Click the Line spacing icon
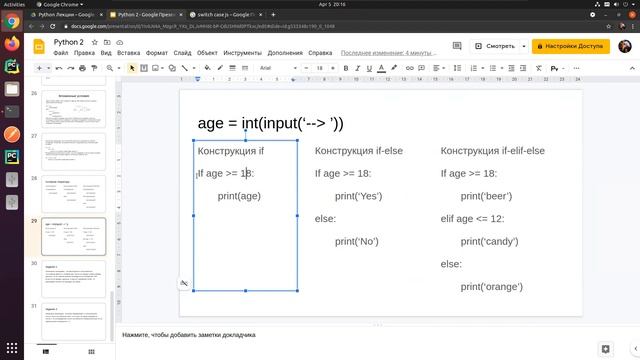 pos(458,68)
